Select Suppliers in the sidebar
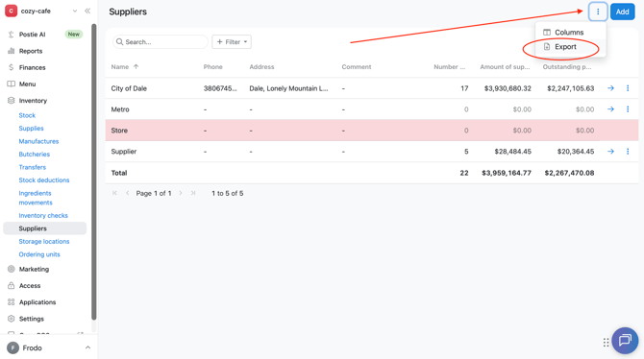 45,228
